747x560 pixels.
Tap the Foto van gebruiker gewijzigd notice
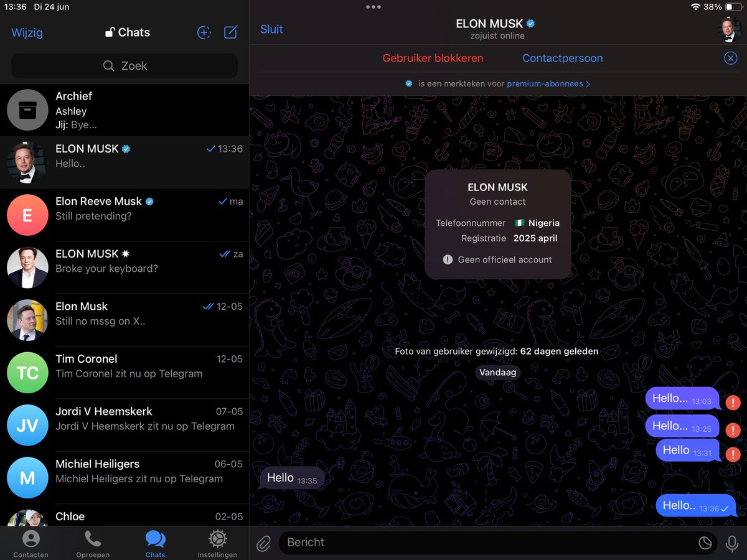point(497,351)
